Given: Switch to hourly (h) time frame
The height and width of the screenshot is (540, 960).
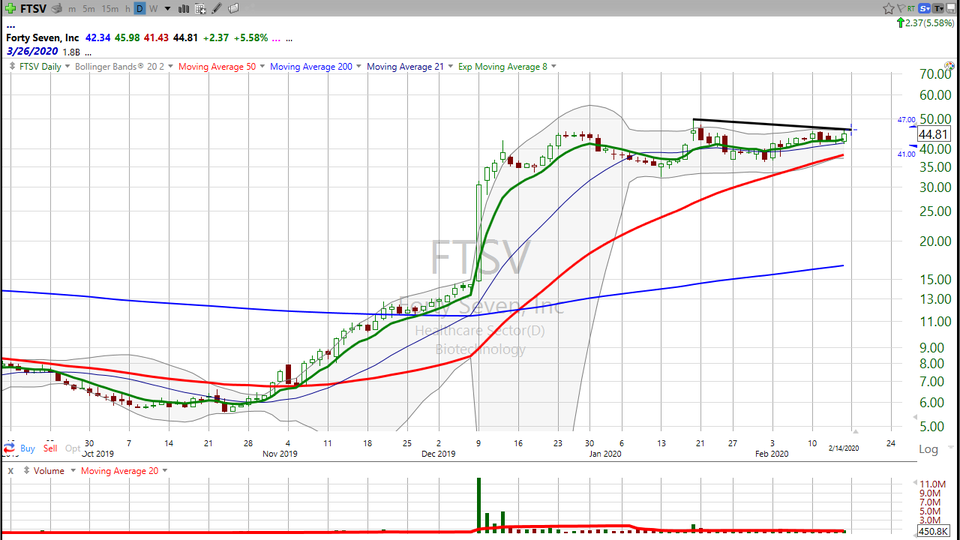Looking at the screenshot, I should tap(127, 9).
